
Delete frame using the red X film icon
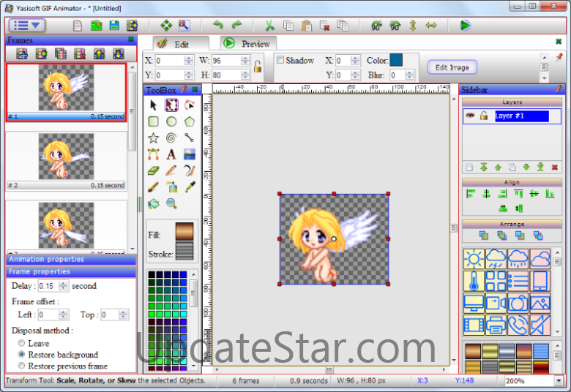(80, 54)
